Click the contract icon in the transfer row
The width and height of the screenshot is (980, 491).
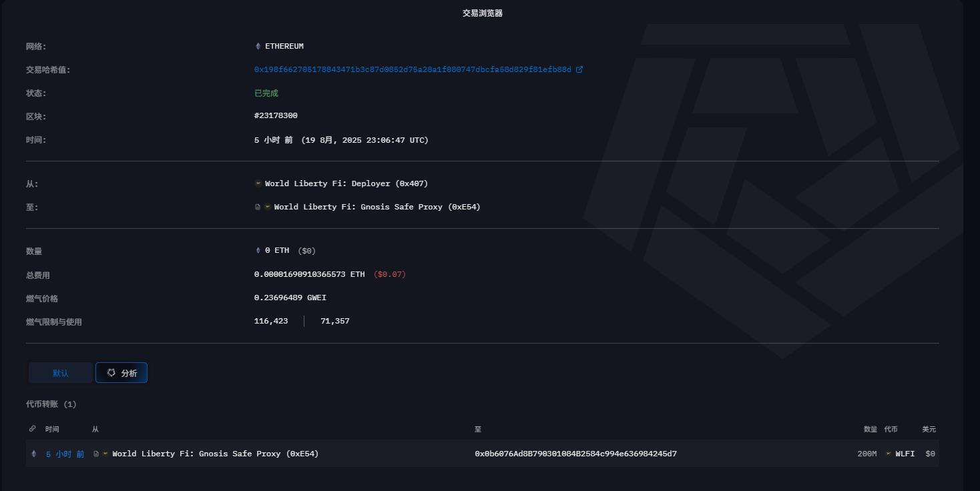point(96,454)
